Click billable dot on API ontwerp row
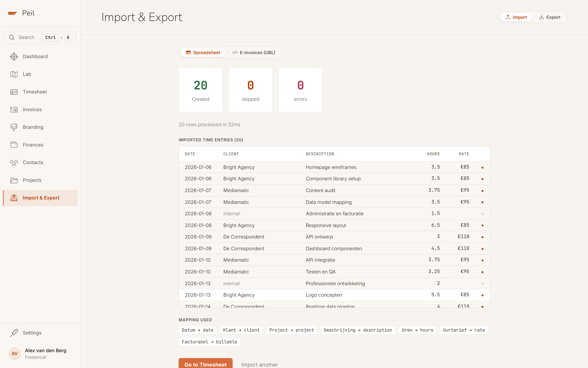This screenshot has height=368, width=588. coord(482,237)
